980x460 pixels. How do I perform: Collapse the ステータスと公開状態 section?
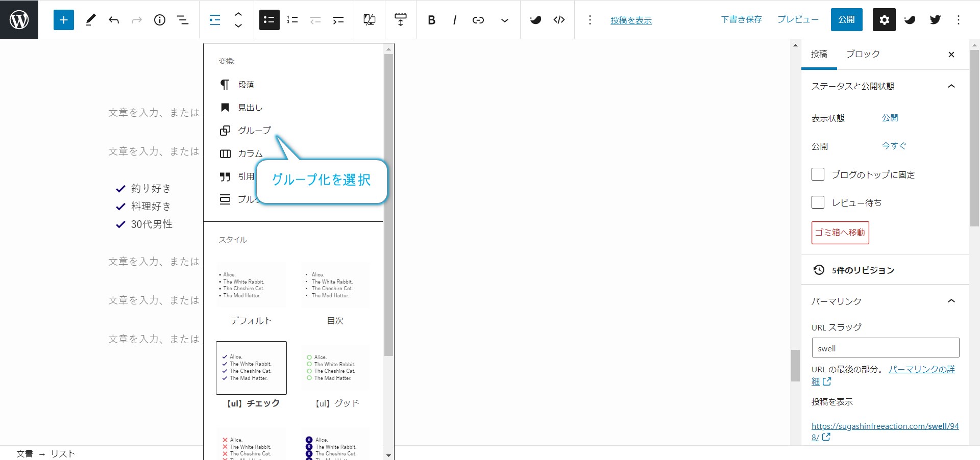tap(951, 86)
